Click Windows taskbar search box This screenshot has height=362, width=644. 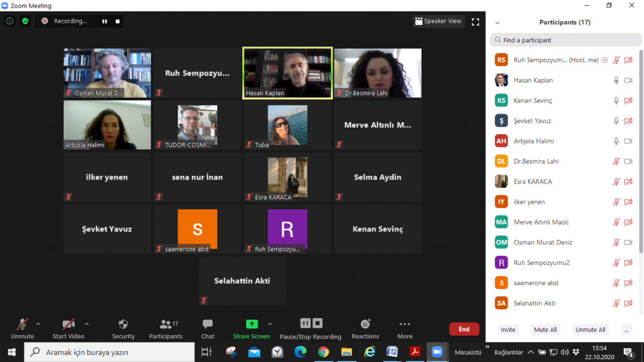pos(109,352)
